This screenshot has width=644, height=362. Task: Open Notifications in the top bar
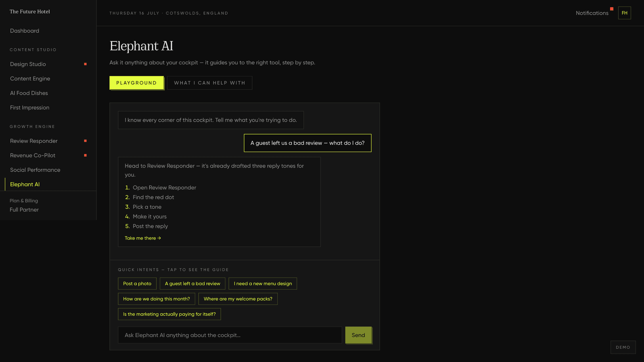click(x=592, y=13)
